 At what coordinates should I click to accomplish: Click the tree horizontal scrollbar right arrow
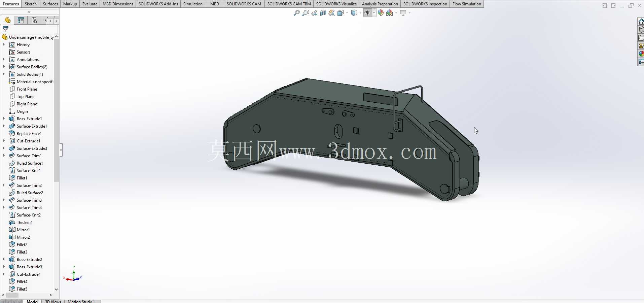51,295
